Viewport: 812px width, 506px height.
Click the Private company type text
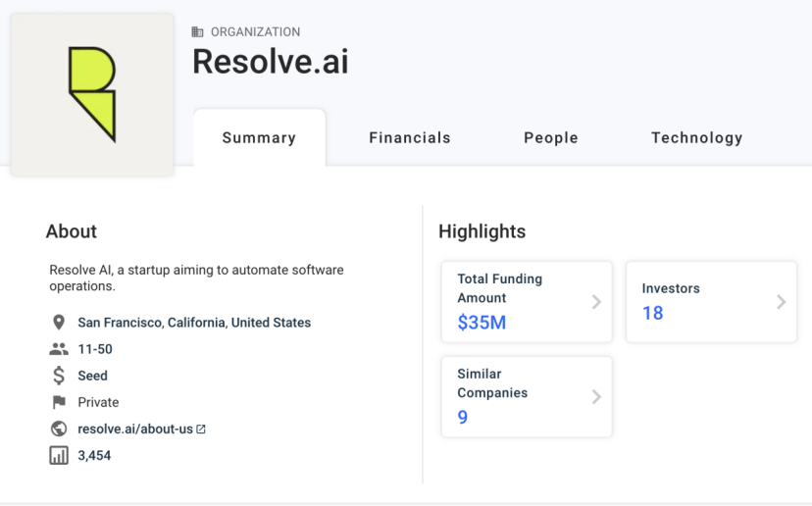tap(98, 402)
